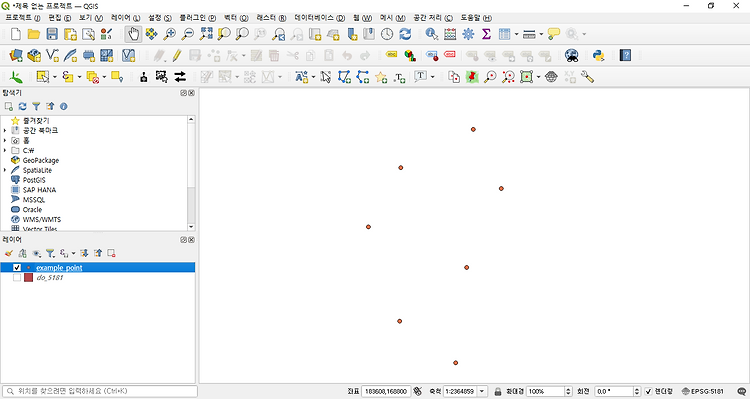This screenshot has width=750, height=399.
Task: Click the GRASS-style green plant plugin icon
Action: point(16,77)
